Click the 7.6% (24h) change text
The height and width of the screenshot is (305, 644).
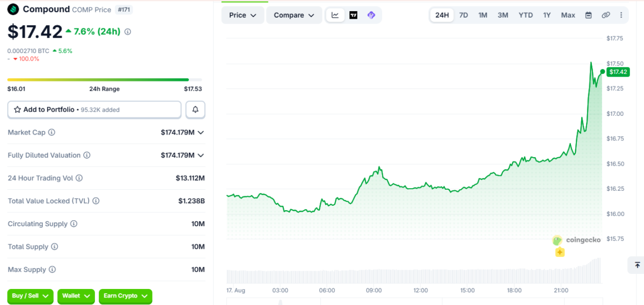pyautogui.click(x=97, y=32)
